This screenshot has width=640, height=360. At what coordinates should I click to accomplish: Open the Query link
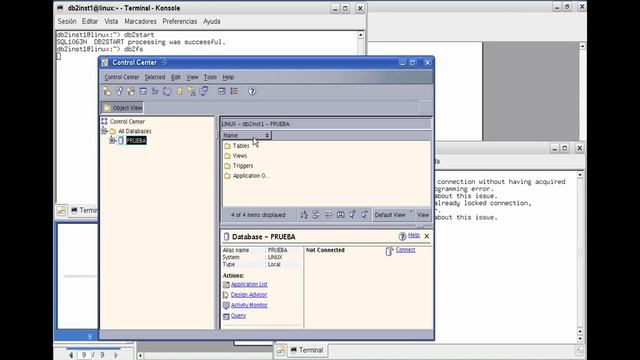click(238, 316)
